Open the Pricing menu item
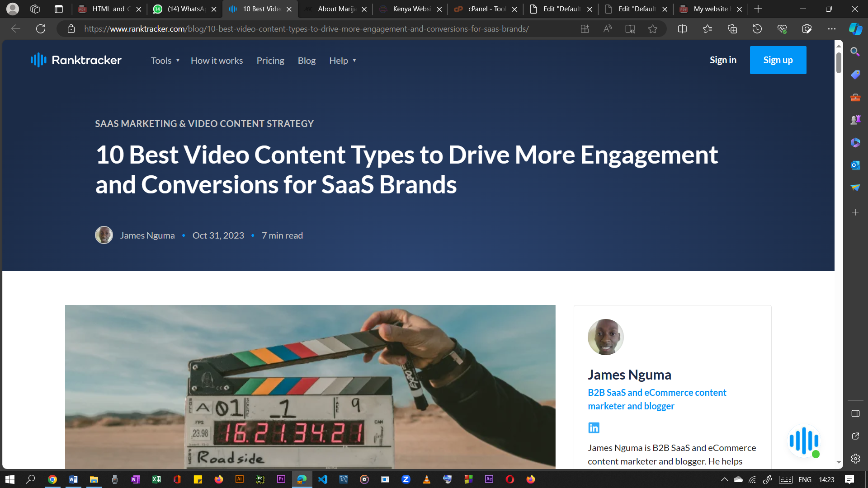 (x=270, y=61)
